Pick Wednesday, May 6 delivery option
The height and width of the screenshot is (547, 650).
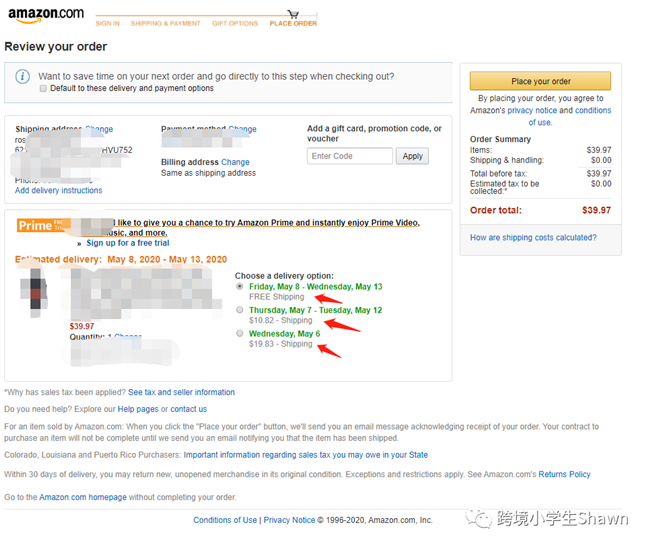point(239,334)
